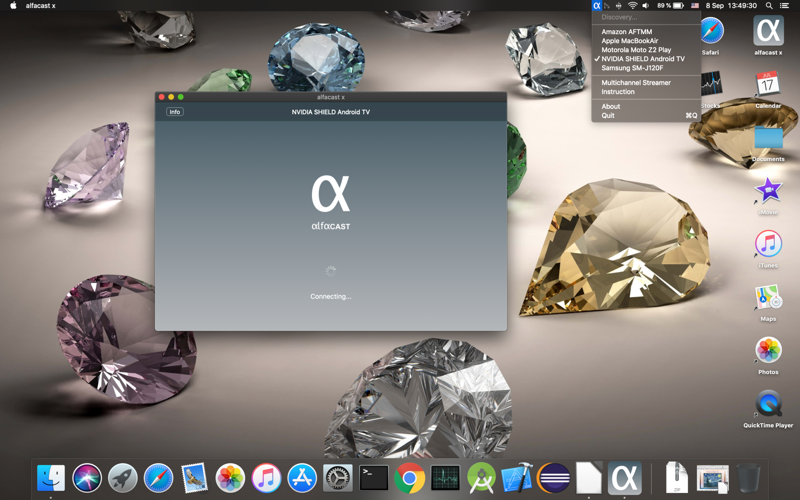Open Photos pinwheel in the Dock
Viewport: 800px width, 500px height.
pyautogui.click(x=230, y=478)
